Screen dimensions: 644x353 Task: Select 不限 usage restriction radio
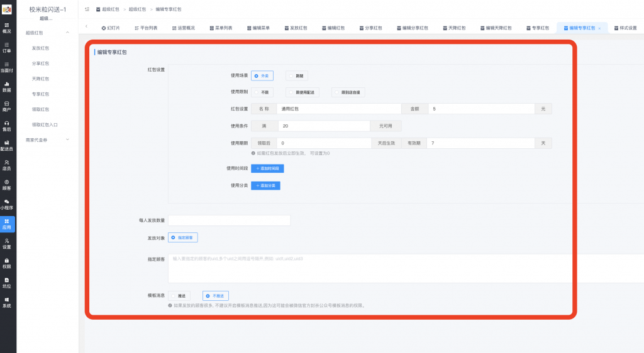point(262,92)
